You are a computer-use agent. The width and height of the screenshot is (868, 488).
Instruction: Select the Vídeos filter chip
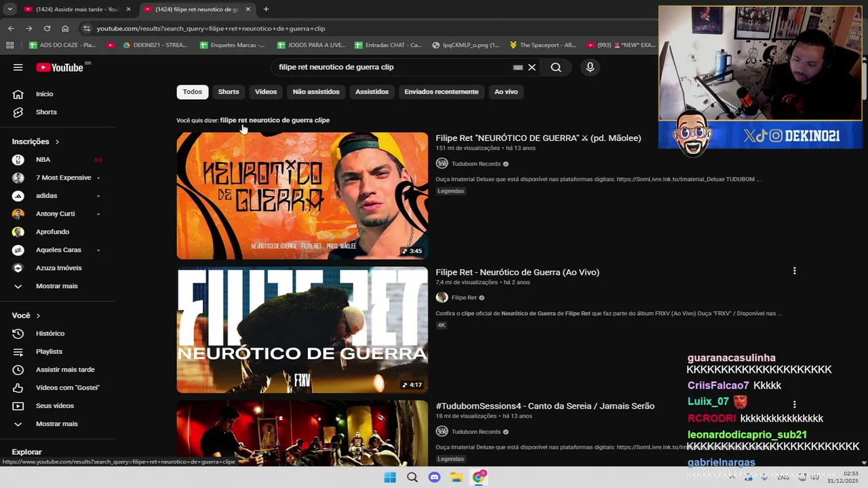(266, 91)
